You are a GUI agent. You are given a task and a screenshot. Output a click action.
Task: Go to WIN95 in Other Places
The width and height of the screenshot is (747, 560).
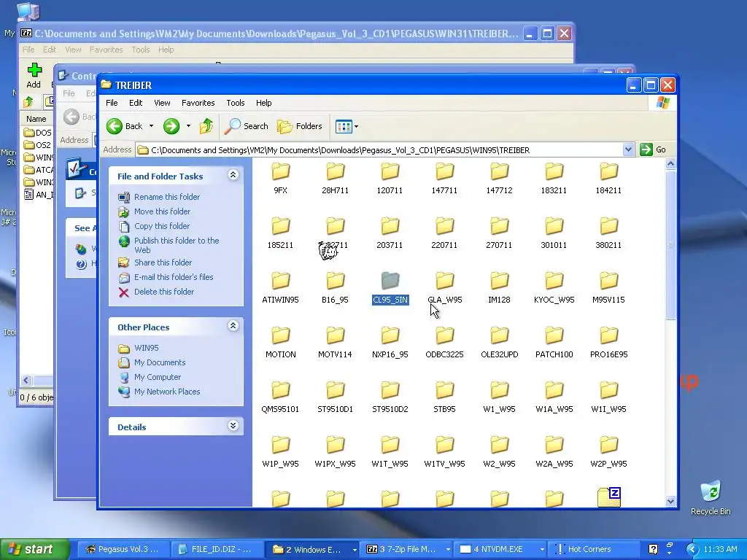point(146,348)
